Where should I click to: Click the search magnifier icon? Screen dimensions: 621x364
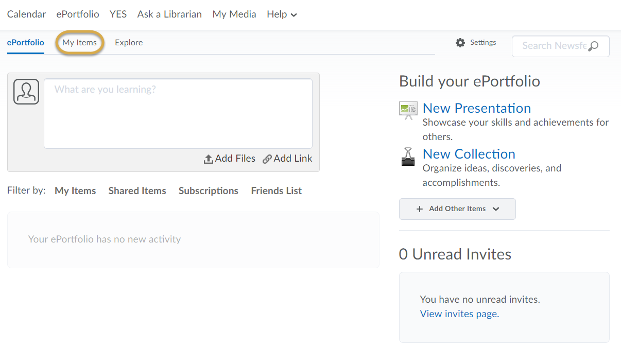tap(593, 46)
